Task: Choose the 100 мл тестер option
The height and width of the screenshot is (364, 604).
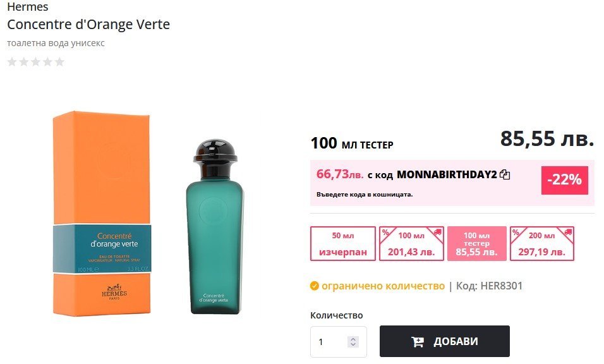Action: [x=476, y=244]
